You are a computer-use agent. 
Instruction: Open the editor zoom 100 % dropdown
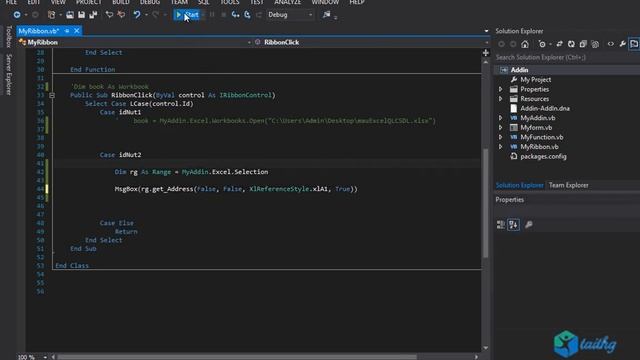coord(45,357)
